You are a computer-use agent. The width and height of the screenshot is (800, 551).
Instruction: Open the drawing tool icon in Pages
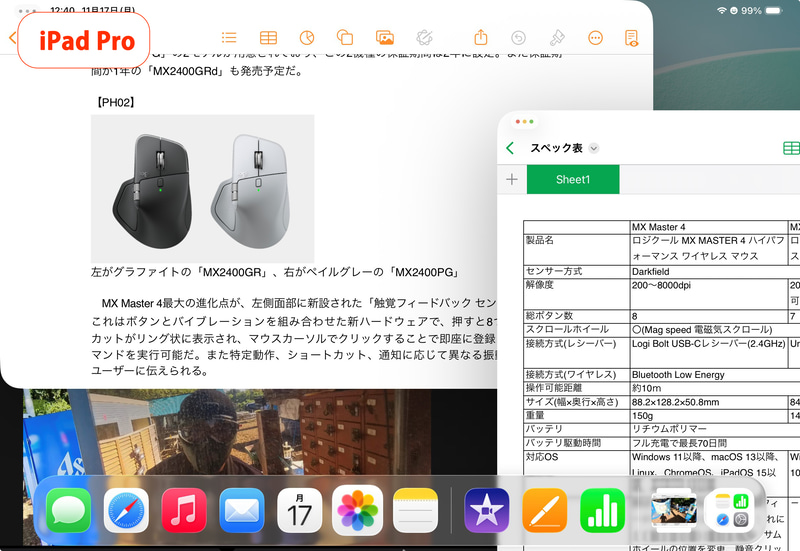point(424,37)
